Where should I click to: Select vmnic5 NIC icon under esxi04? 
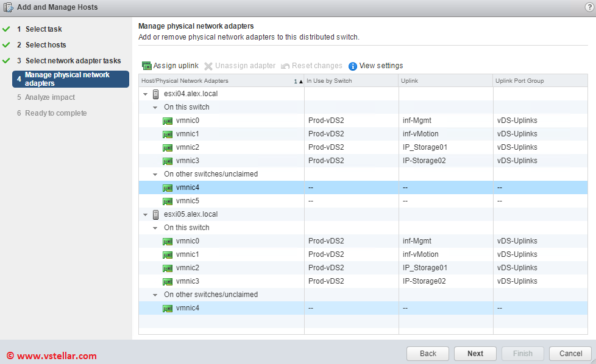point(168,201)
